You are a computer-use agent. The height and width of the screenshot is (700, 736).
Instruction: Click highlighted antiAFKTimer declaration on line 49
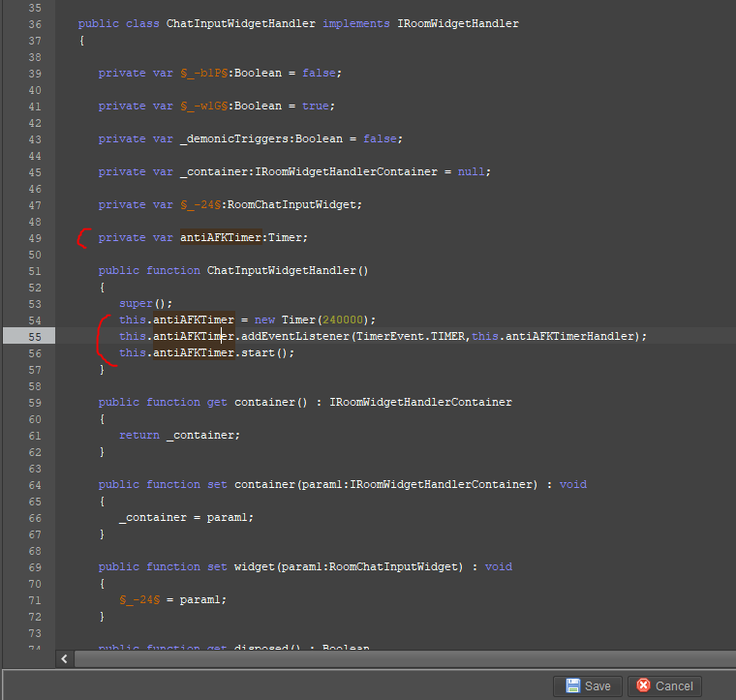(x=221, y=238)
